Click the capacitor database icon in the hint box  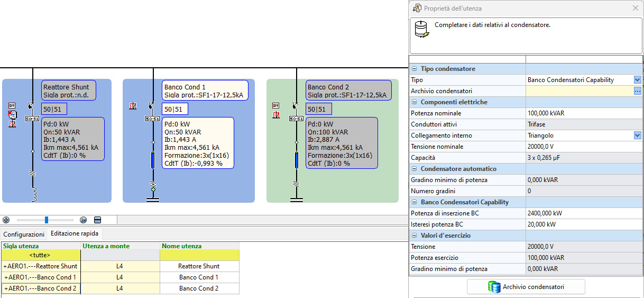422,30
